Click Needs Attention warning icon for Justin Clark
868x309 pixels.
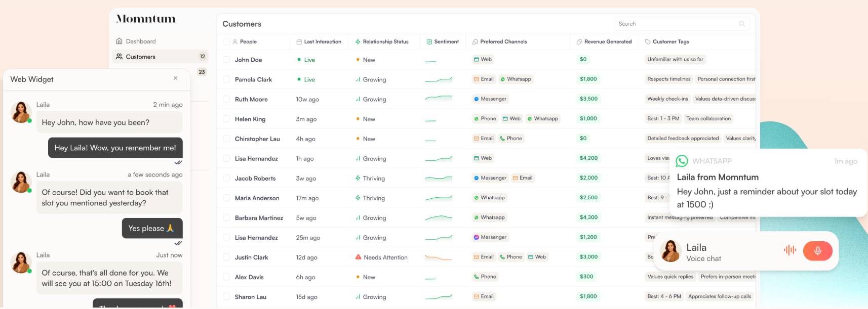[358, 257]
